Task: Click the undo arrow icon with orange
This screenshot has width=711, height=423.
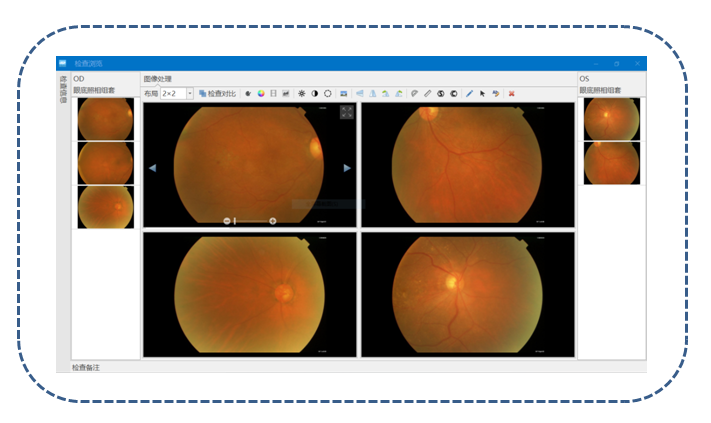Action: (x=496, y=93)
